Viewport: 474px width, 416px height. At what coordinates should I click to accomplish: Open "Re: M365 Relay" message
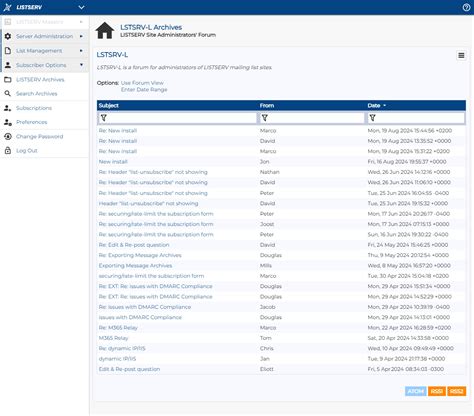(118, 328)
